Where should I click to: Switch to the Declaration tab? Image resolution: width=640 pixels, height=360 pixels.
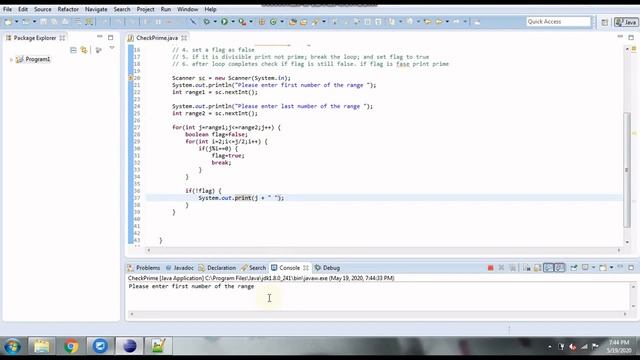[x=217, y=268]
